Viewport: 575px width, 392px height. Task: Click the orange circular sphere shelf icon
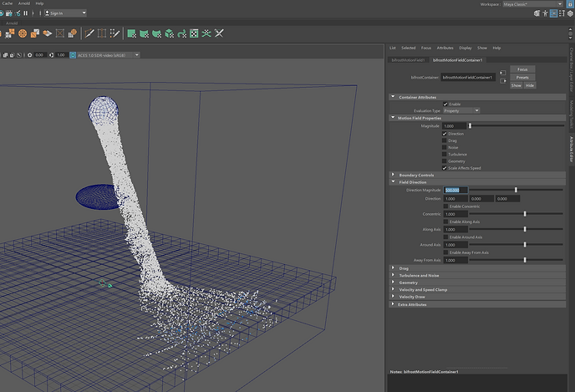(23, 33)
